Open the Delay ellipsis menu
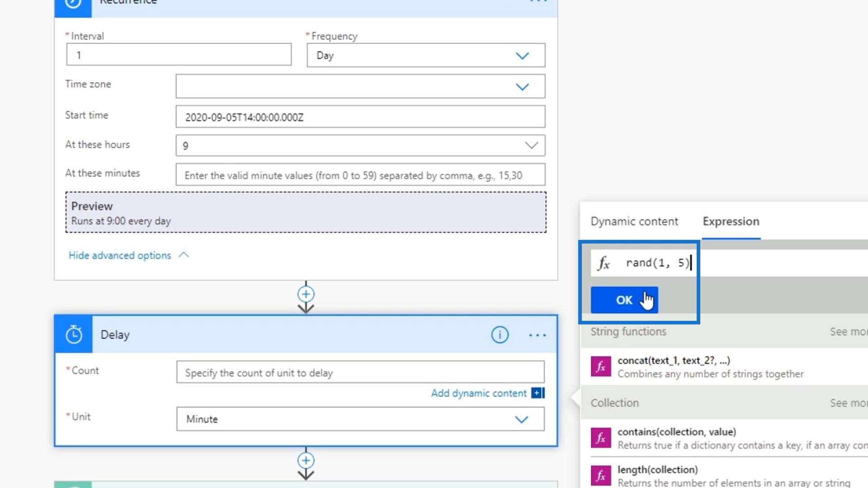 coord(537,335)
